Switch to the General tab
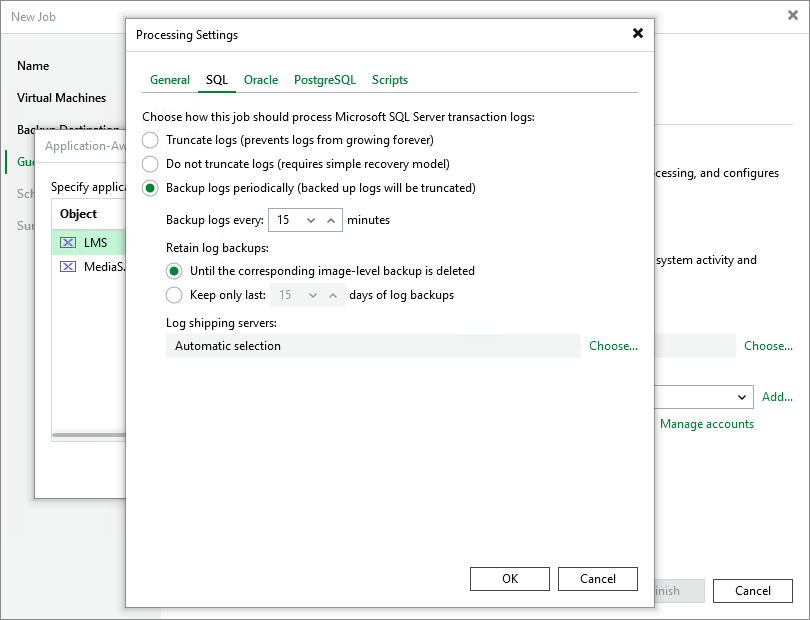The height and width of the screenshot is (620, 810). coord(169,80)
